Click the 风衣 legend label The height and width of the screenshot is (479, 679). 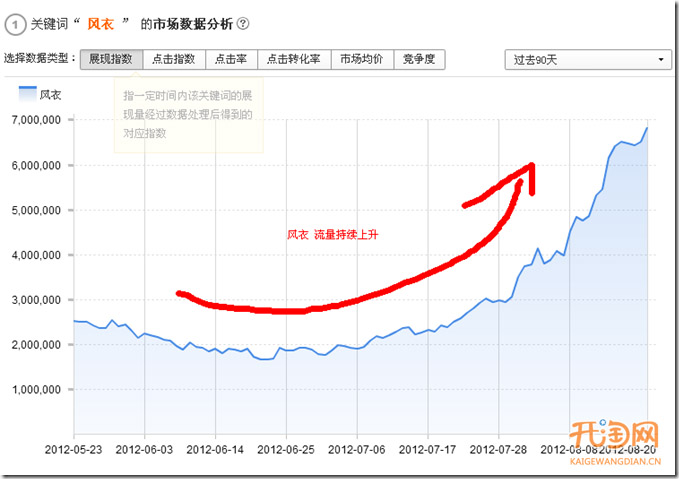click(x=50, y=95)
